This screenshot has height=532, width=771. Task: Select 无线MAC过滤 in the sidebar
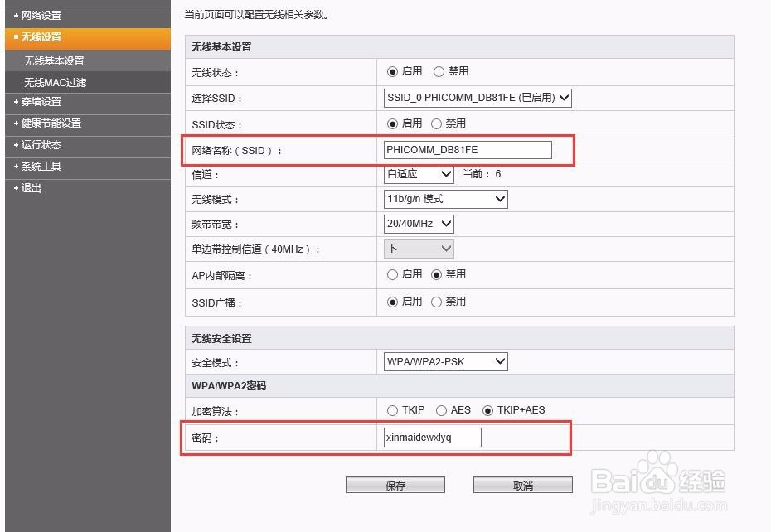coord(46,82)
